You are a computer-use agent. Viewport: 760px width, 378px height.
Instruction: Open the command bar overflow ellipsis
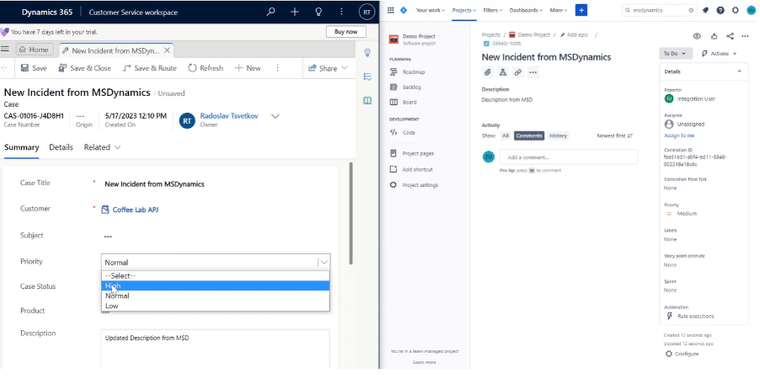pyautogui.click(x=278, y=68)
